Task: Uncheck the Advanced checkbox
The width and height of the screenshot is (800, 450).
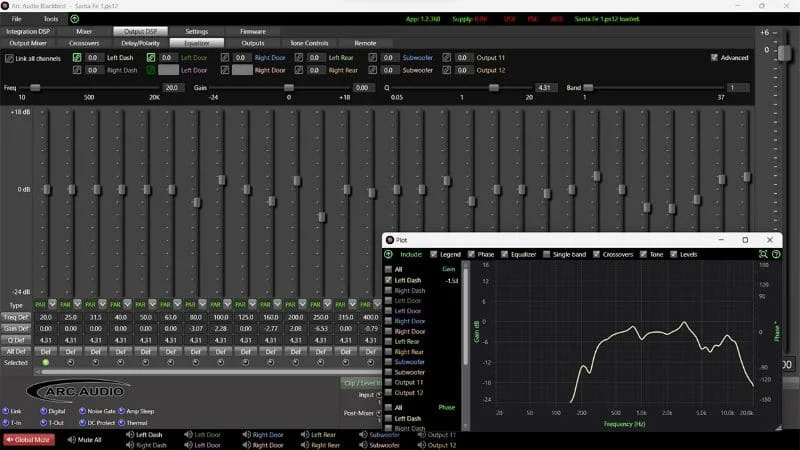Action: pyautogui.click(x=714, y=58)
